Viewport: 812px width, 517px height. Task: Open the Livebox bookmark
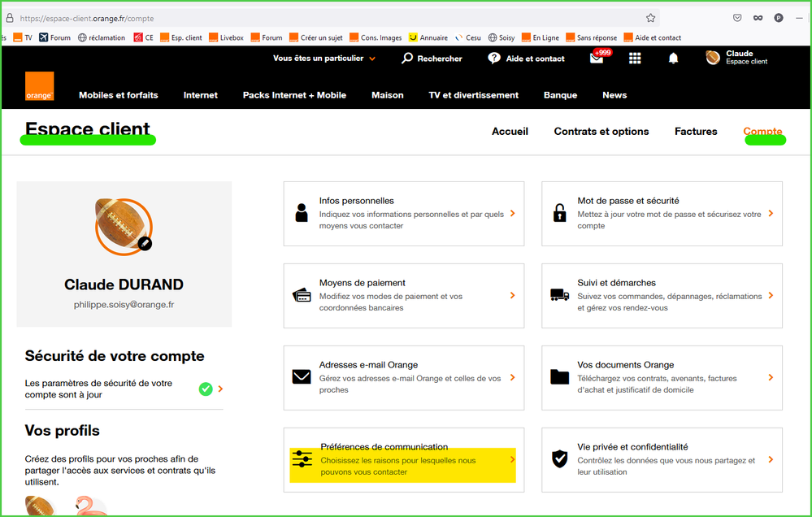(x=226, y=37)
